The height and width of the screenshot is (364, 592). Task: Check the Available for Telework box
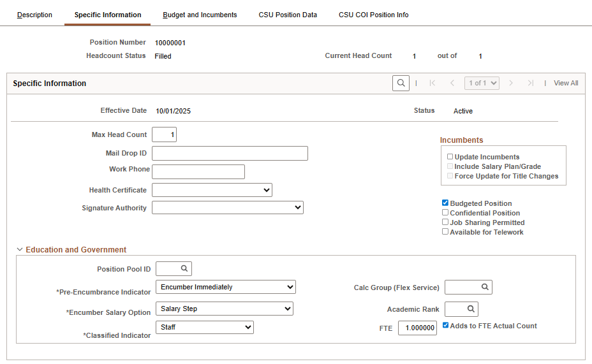(x=445, y=232)
